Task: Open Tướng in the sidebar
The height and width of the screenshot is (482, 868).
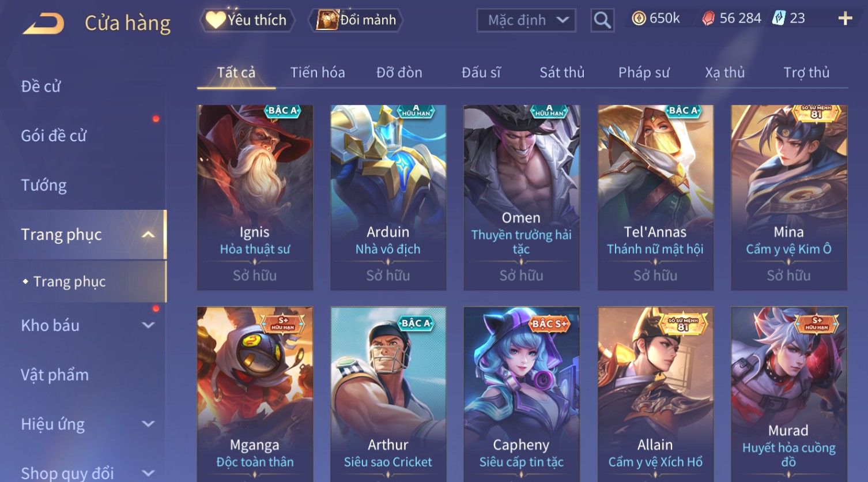Action: click(x=44, y=185)
